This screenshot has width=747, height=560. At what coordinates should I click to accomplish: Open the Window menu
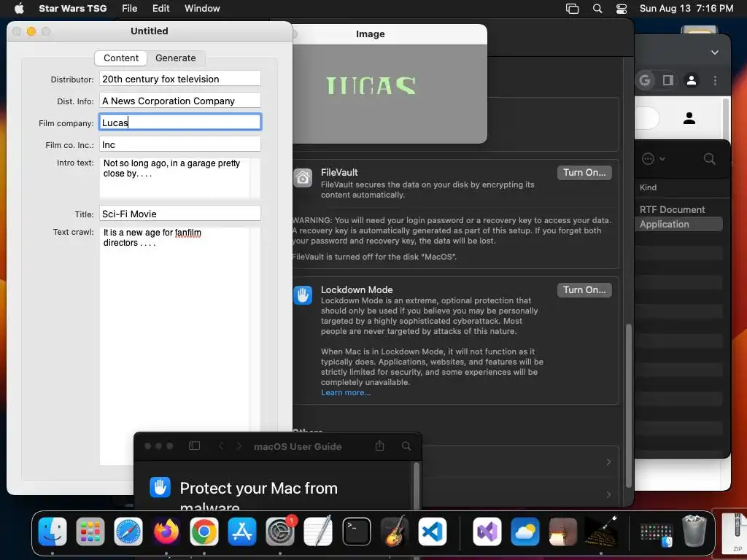[202, 9]
